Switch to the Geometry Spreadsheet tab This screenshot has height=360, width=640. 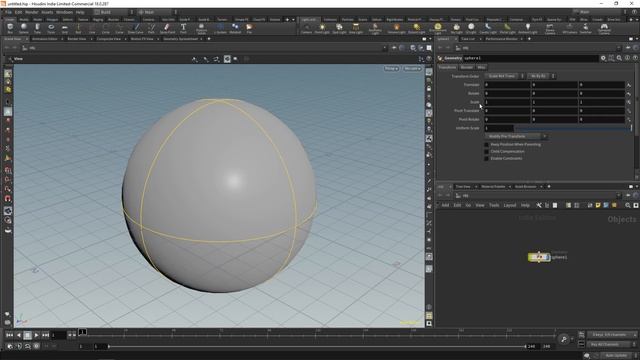click(180, 39)
